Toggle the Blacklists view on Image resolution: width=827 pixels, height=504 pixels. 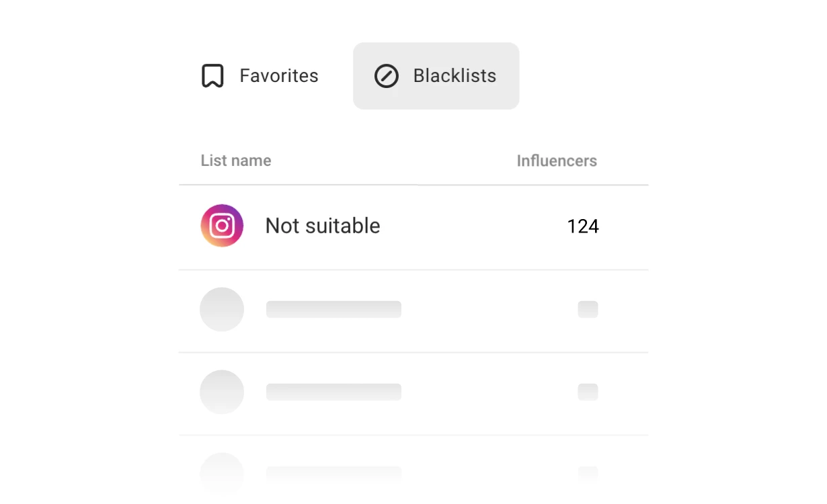[436, 76]
